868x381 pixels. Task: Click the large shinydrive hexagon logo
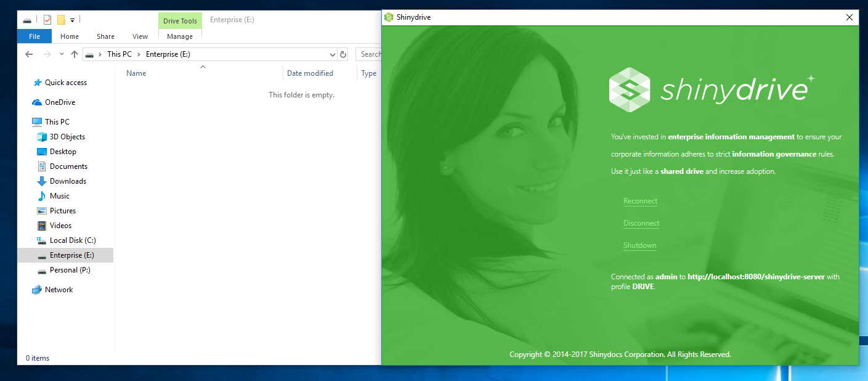[629, 89]
